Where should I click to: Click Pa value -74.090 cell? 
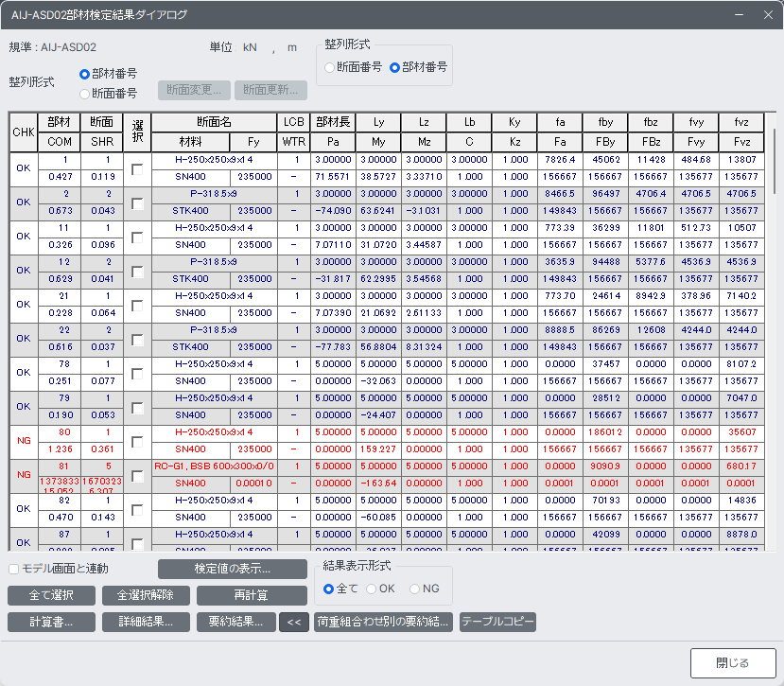pyautogui.click(x=333, y=211)
